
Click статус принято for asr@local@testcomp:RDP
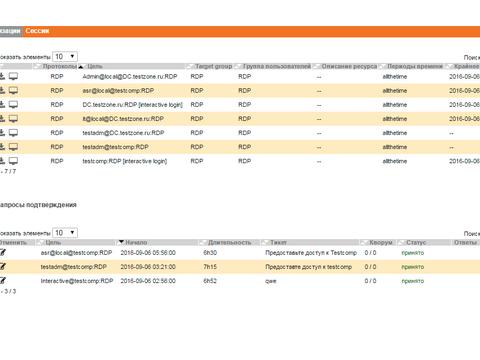[x=413, y=253]
